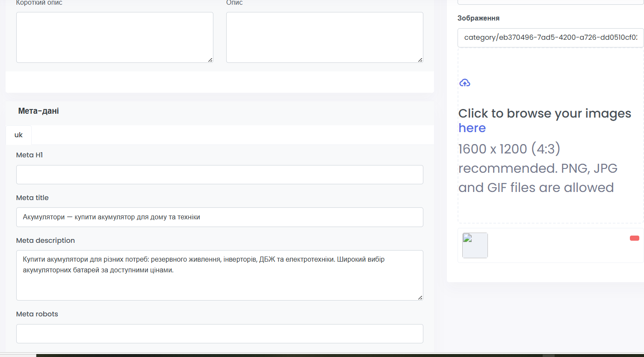Click the Meta robots label
This screenshot has width=644, height=357.
tap(37, 314)
